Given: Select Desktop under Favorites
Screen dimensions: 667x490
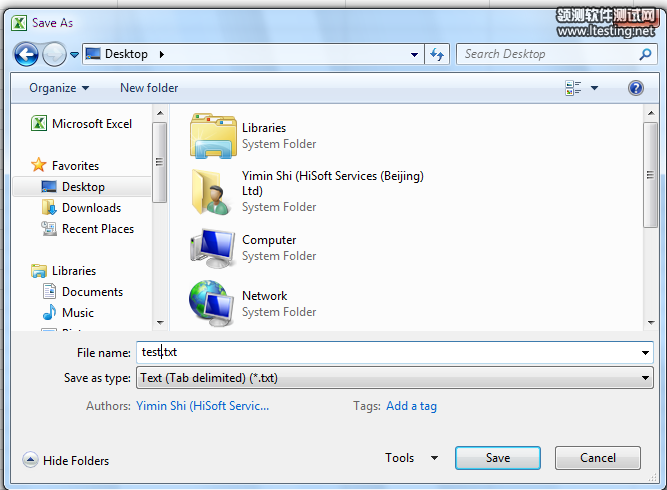Looking at the screenshot, I should [x=83, y=187].
